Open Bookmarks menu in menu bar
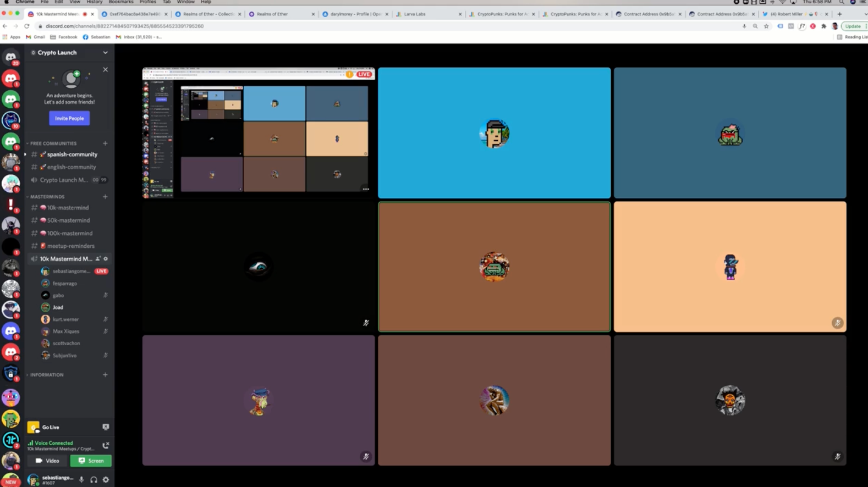This screenshot has height=487, width=868. [121, 2]
